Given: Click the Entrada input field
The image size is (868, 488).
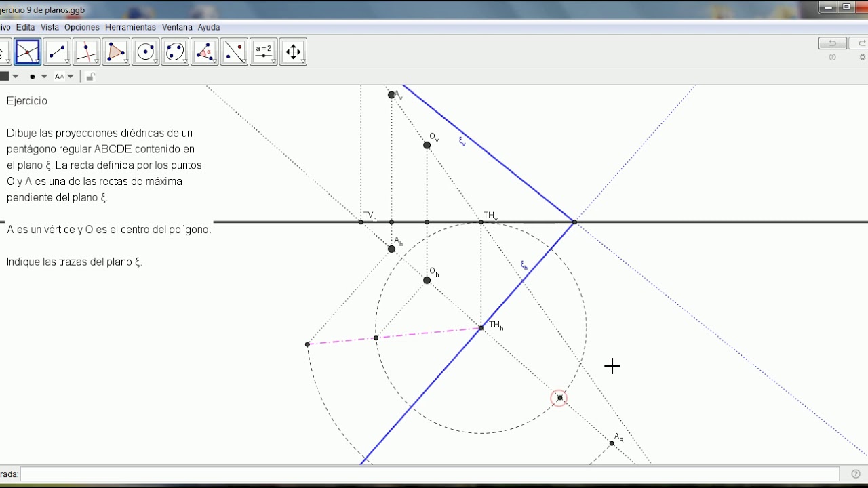Looking at the screenshot, I should click(429, 474).
